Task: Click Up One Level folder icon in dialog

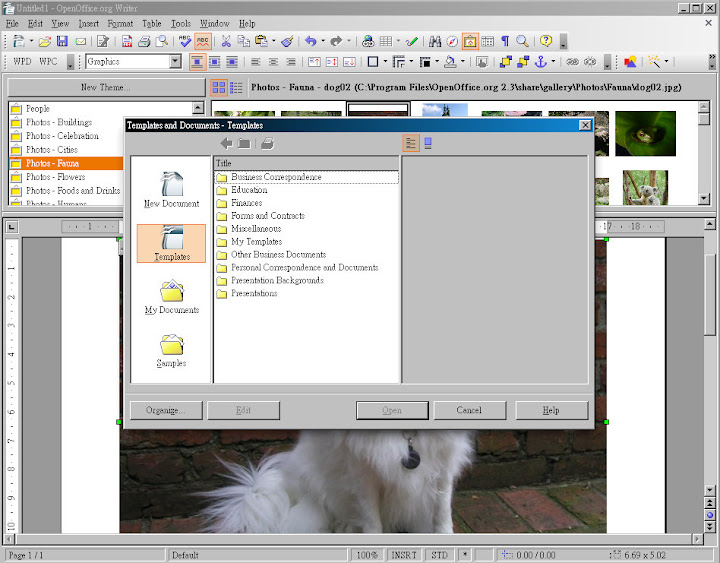Action: click(244, 143)
